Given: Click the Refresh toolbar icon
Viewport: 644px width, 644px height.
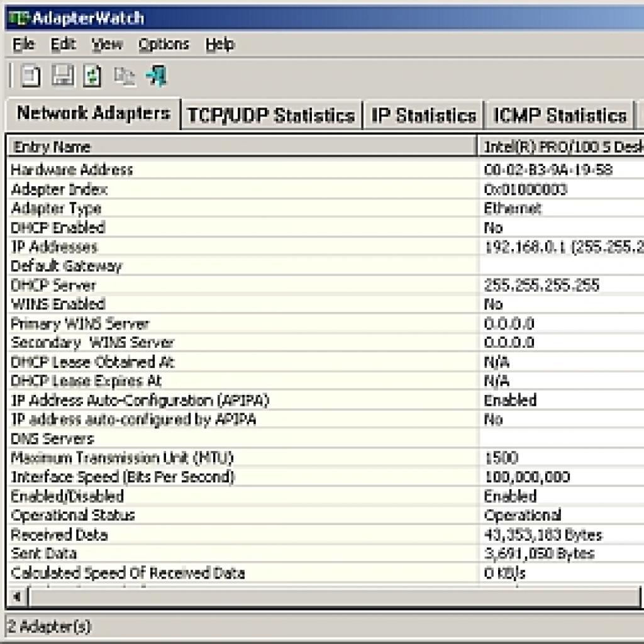Looking at the screenshot, I should tap(92, 76).
